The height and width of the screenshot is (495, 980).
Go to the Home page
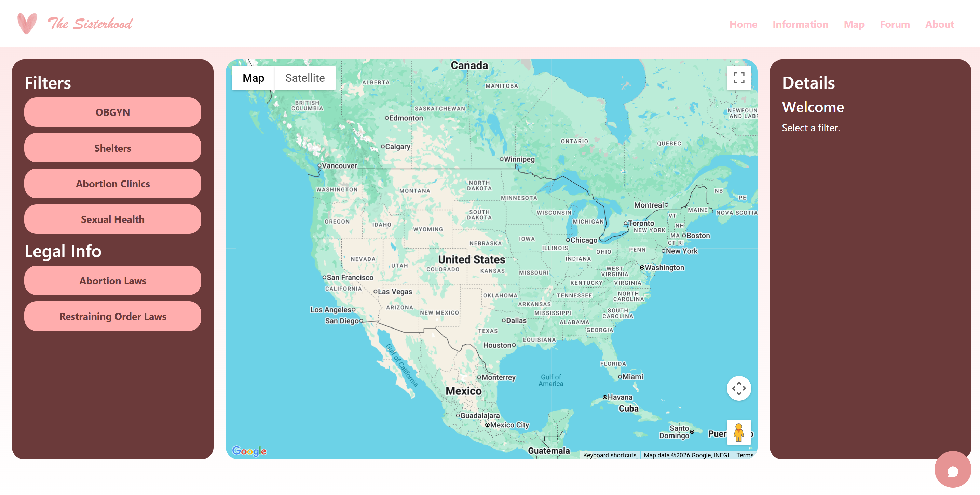click(743, 24)
